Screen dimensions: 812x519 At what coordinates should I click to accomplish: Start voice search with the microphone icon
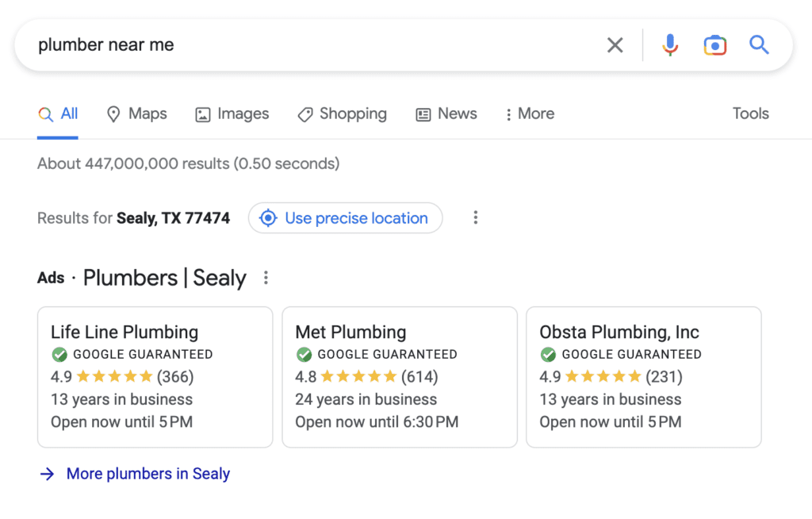point(669,45)
